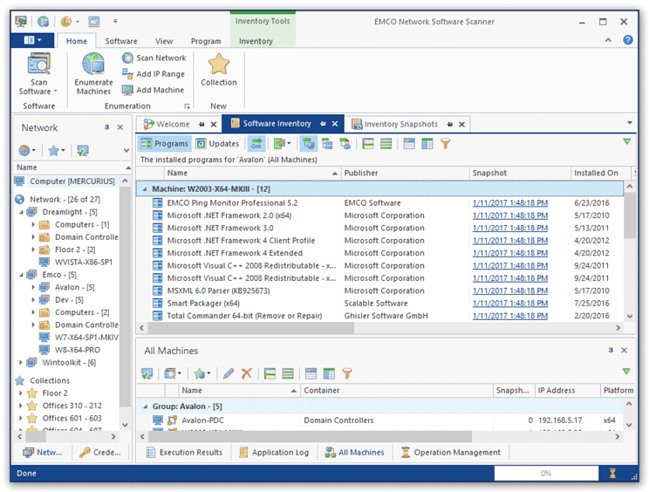Click the export icon in Software Inventory toolbar
This screenshot has height=492, width=649.
(x=282, y=144)
